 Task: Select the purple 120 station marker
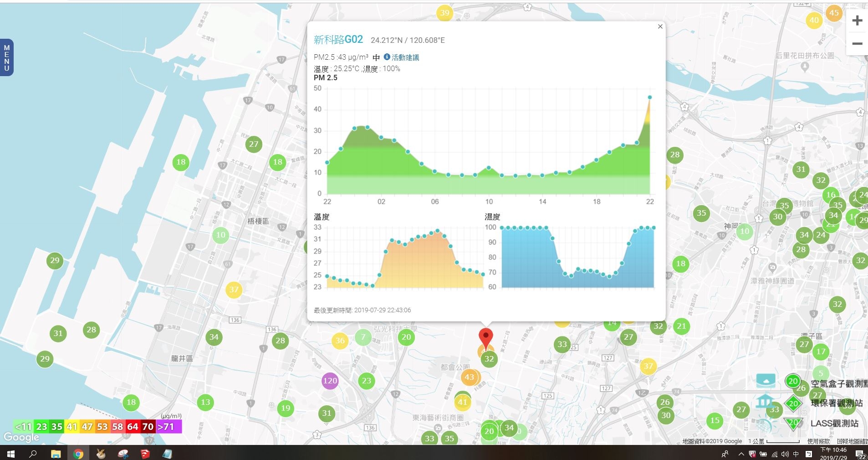pyautogui.click(x=330, y=381)
